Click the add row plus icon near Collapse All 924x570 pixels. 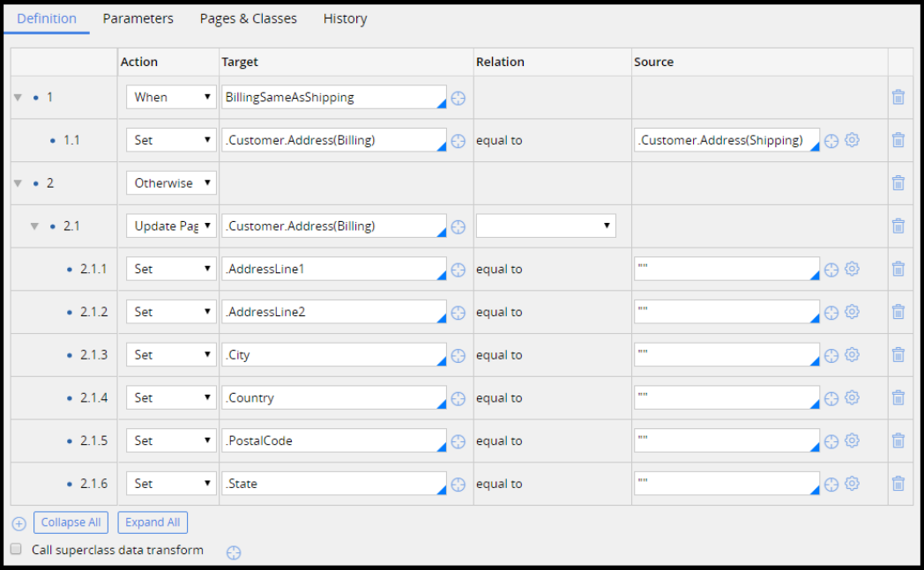(19, 523)
